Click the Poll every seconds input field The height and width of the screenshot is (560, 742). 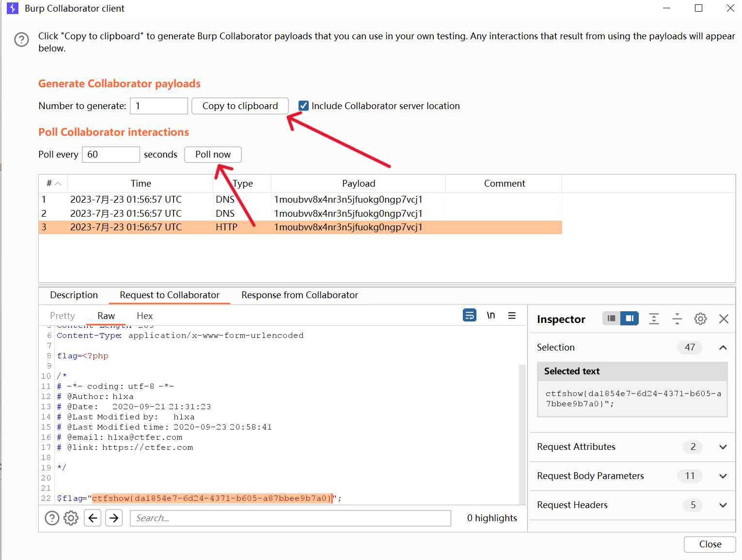pyautogui.click(x=111, y=154)
